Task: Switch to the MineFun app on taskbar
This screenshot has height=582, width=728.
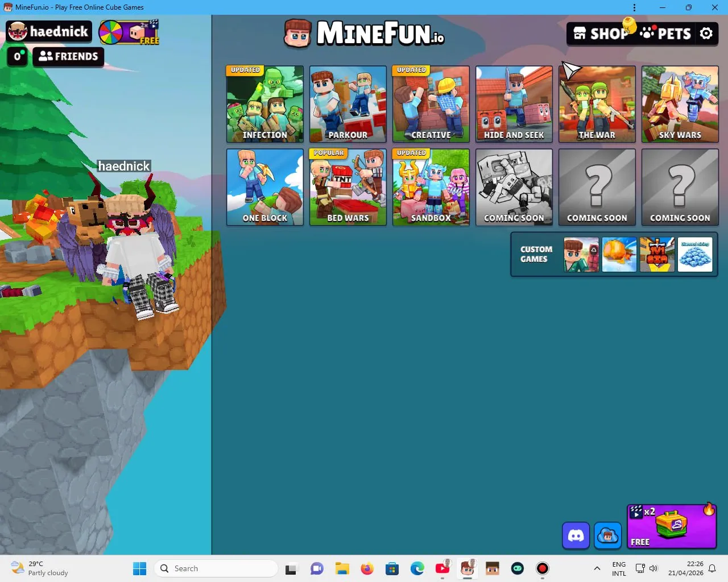Action: (x=468, y=568)
